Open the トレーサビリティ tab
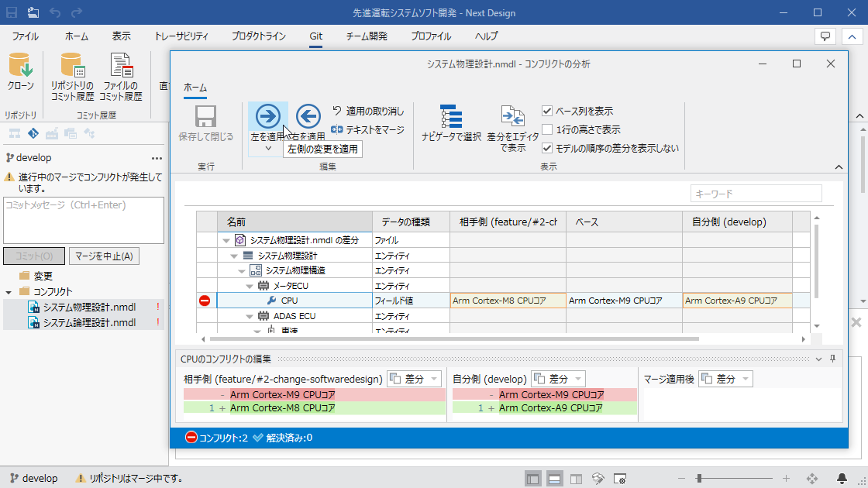 pyautogui.click(x=181, y=36)
